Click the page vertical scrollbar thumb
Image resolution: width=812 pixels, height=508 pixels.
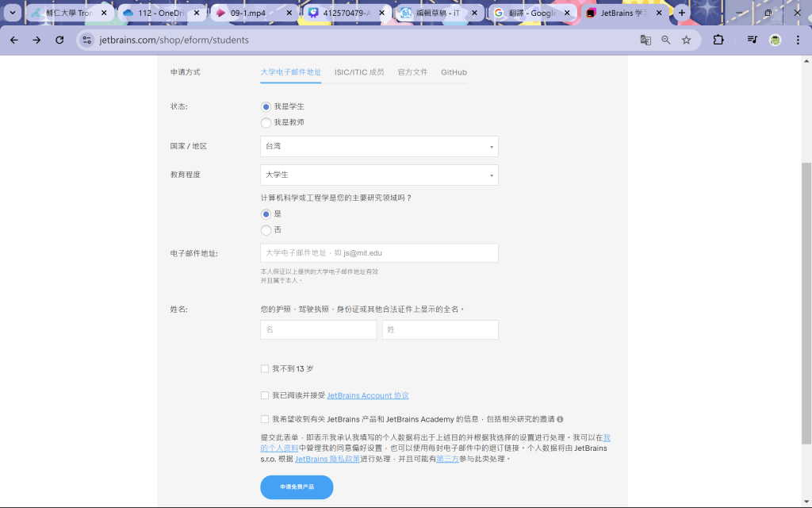(x=806, y=303)
